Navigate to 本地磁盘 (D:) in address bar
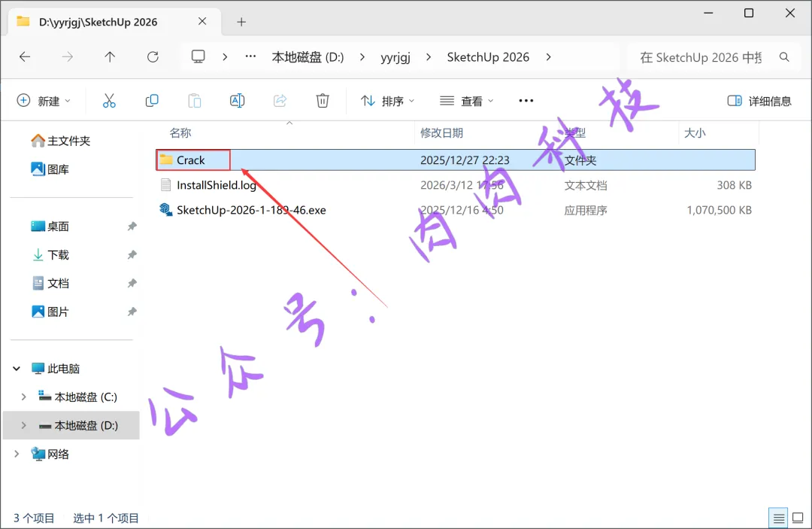Screen dimensions: 812x529 coord(308,57)
